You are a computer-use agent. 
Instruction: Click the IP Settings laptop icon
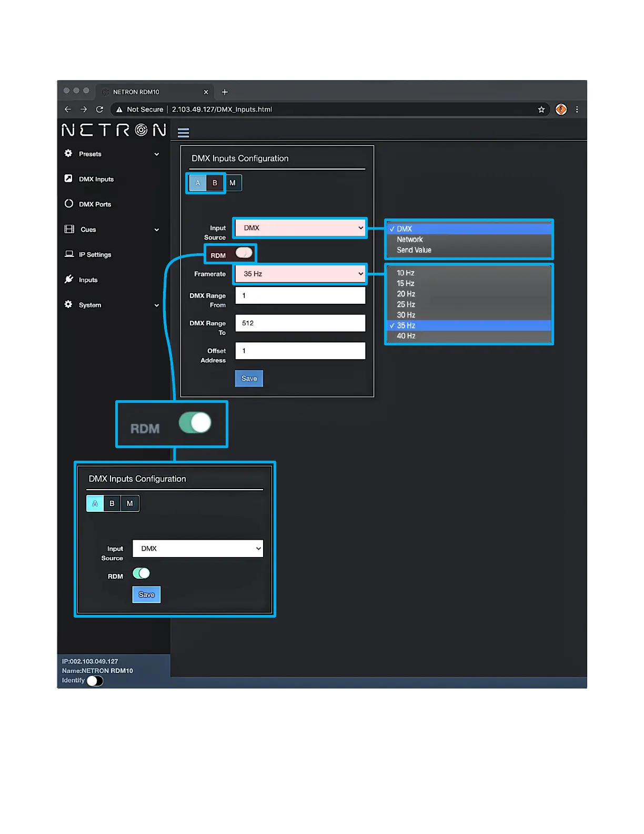click(69, 254)
